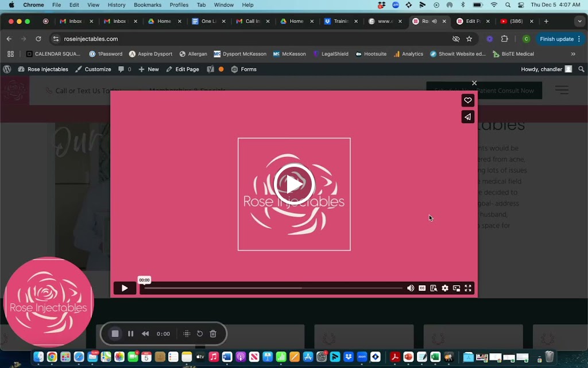Open the History menu in the menu bar
Screen dimensions: 588x368
117,5
